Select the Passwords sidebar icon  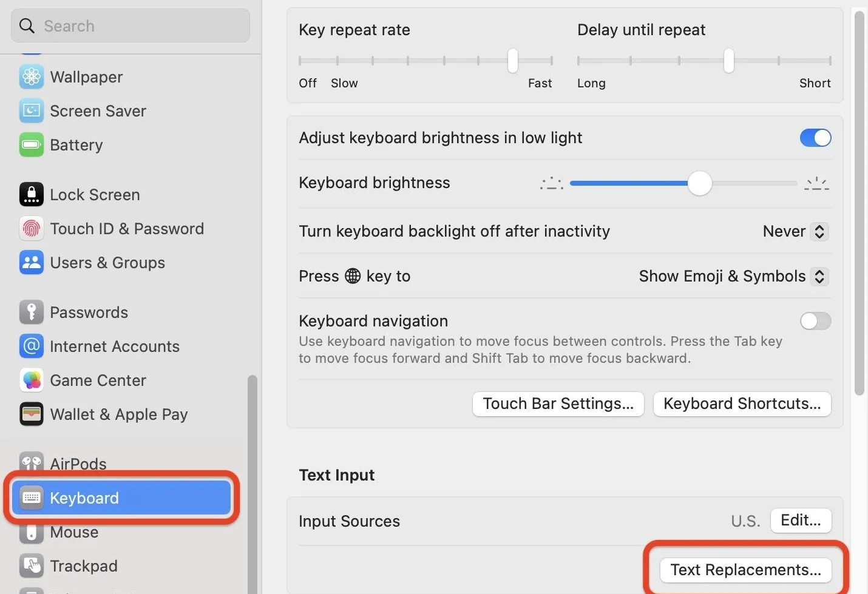(x=31, y=312)
